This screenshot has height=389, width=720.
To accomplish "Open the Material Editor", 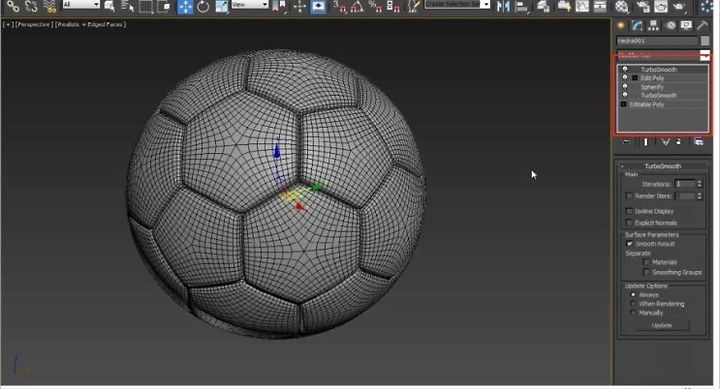I will tap(621, 6).
